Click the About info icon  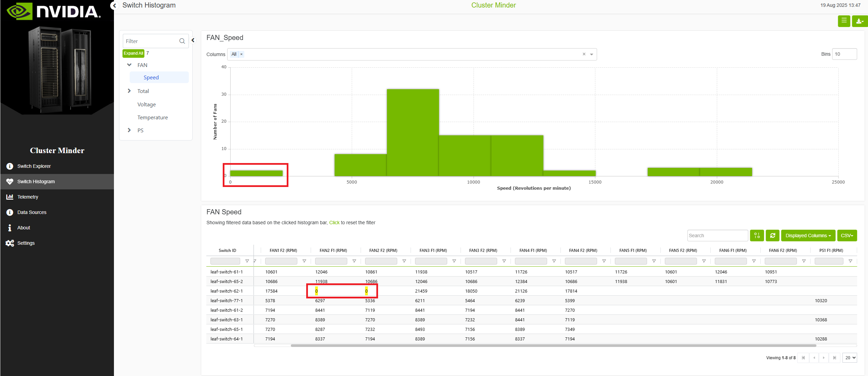point(10,228)
